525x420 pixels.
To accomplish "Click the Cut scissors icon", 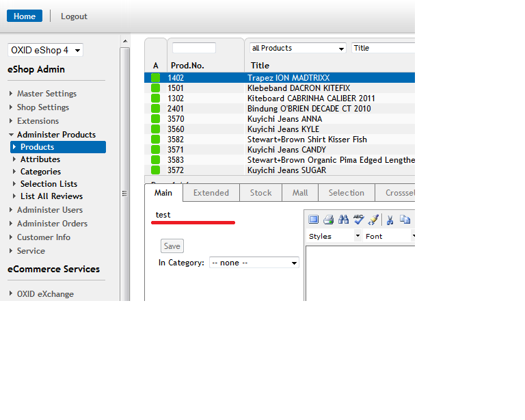I will [x=390, y=220].
